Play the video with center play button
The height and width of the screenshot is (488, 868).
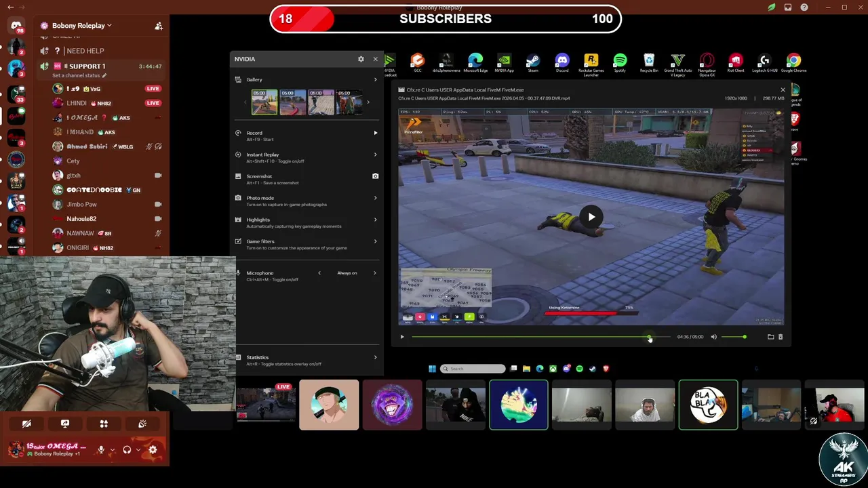(x=591, y=217)
